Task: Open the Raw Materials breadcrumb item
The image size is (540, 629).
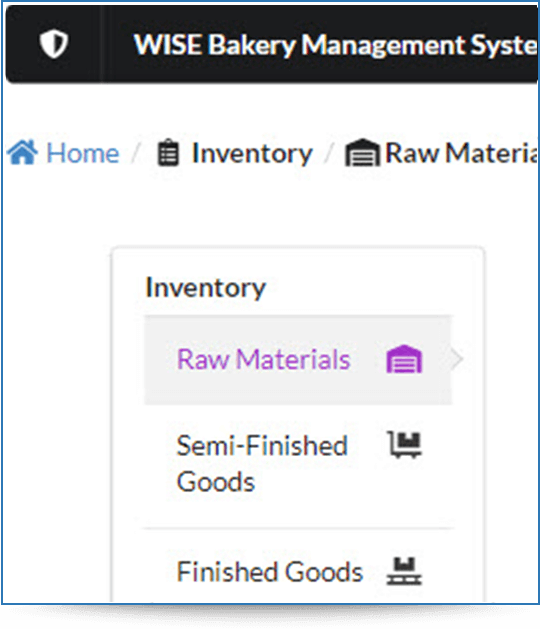Action: (x=461, y=153)
